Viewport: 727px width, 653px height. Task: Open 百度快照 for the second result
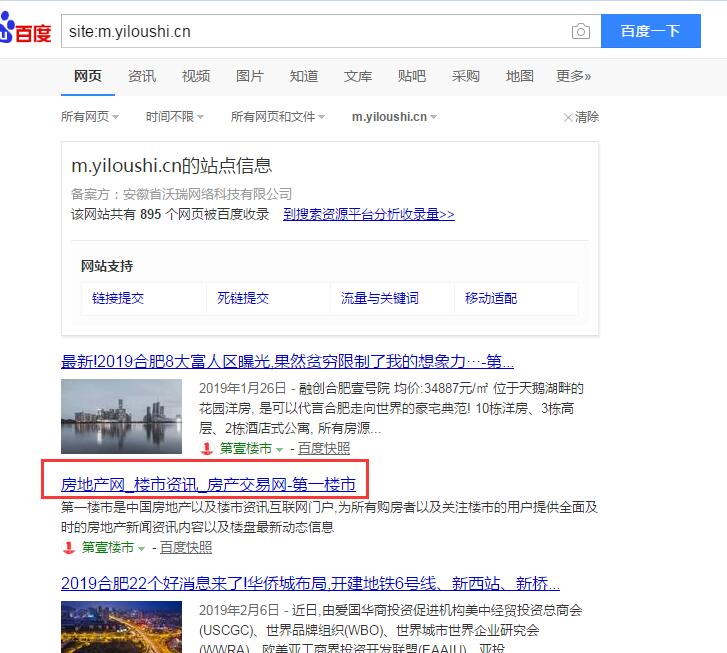pos(186,548)
